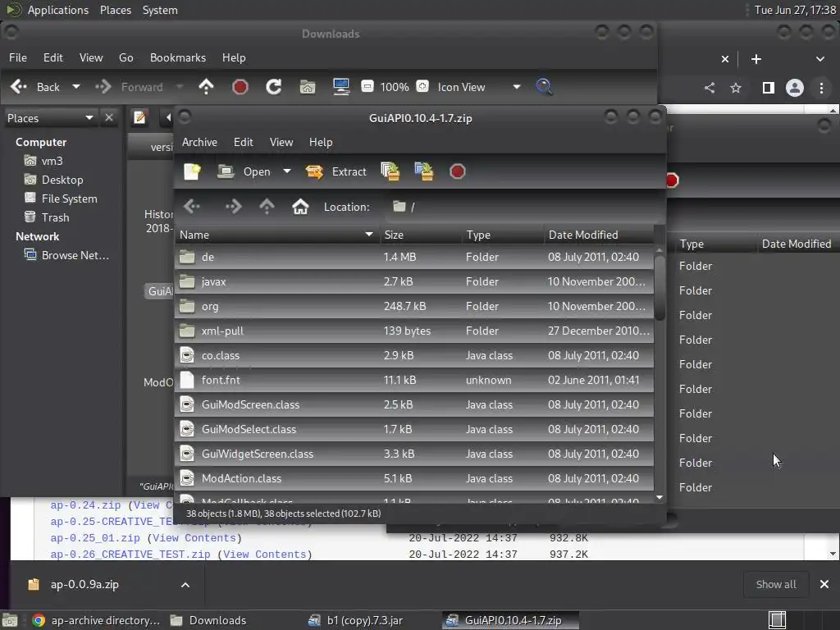Select font.fnt file
The width and height of the screenshot is (840, 630).
[414, 381]
